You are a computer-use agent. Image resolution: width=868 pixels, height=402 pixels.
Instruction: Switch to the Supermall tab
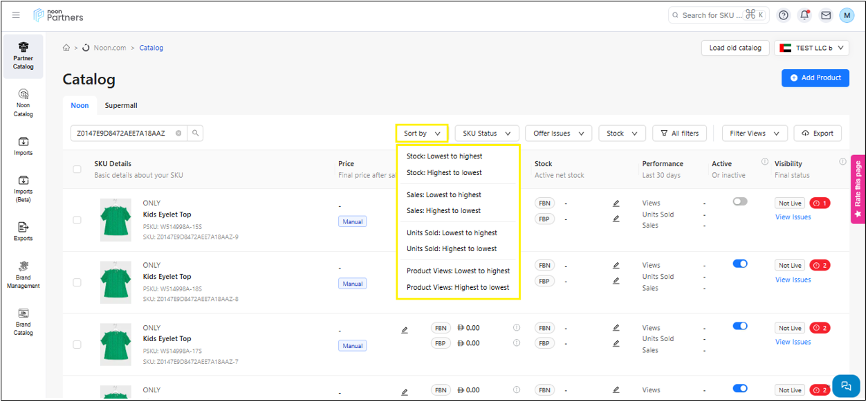pyautogui.click(x=121, y=106)
